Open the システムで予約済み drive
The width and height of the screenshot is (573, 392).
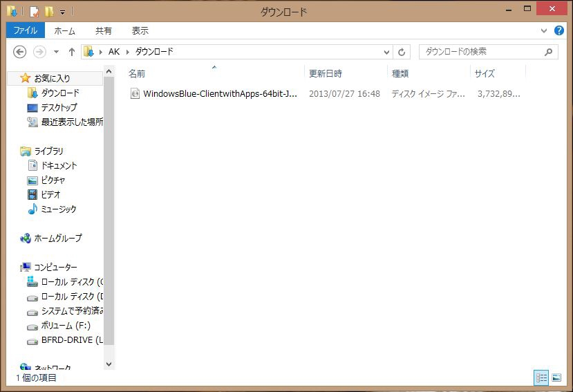72,311
